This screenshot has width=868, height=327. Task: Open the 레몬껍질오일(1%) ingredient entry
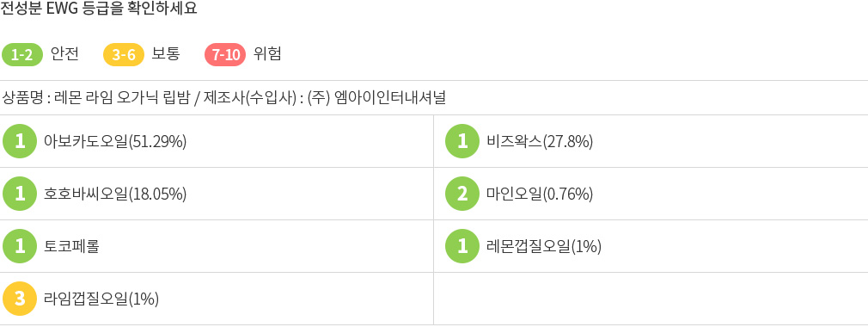pos(544,247)
